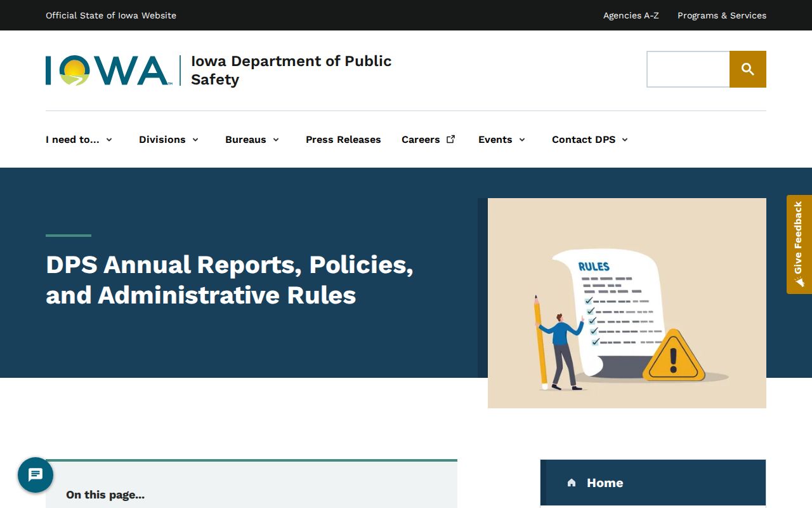Open the chat bubble widget
Viewport: 812px width, 508px height.
[36, 475]
